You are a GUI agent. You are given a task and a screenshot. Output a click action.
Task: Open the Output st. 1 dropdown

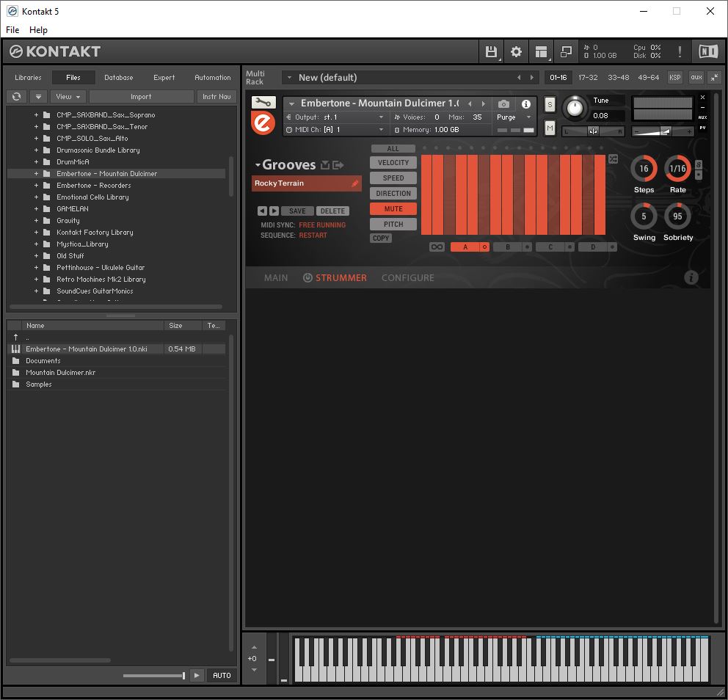tap(335, 117)
